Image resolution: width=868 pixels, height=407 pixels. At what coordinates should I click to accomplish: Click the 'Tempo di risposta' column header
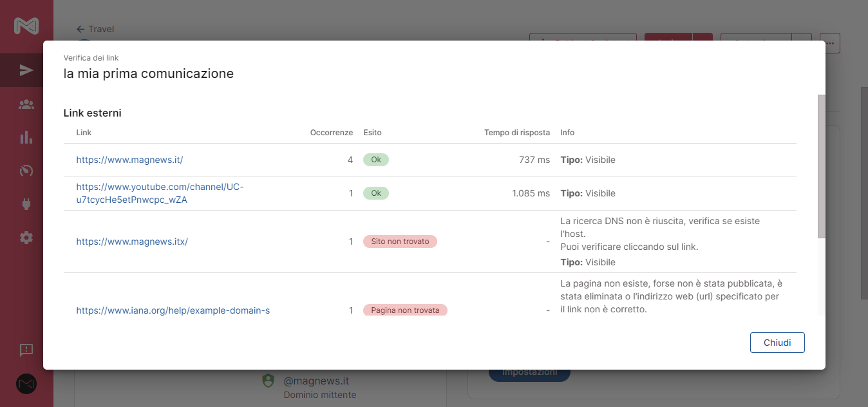click(517, 133)
